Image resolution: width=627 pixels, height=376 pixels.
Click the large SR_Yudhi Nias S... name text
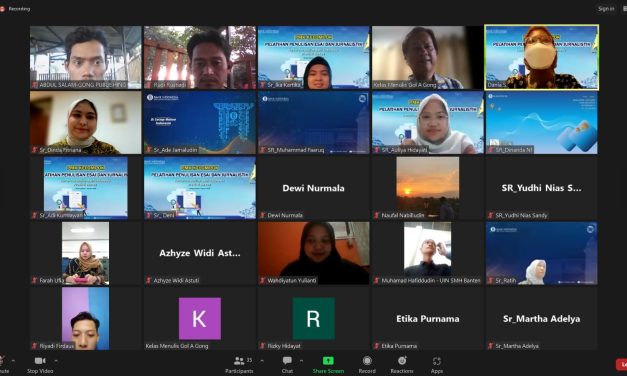tap(541, 188)
